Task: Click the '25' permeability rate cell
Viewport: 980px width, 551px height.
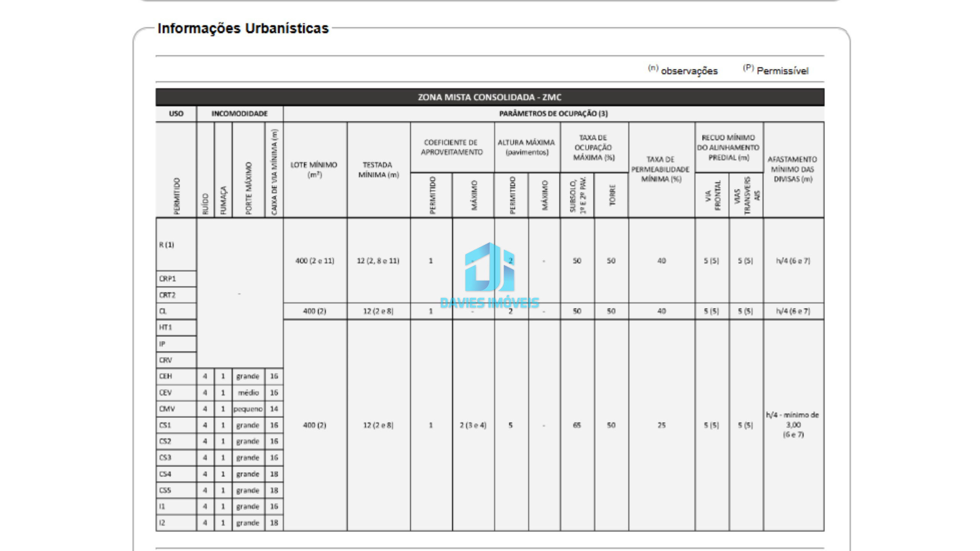Action: click(661, 425)
